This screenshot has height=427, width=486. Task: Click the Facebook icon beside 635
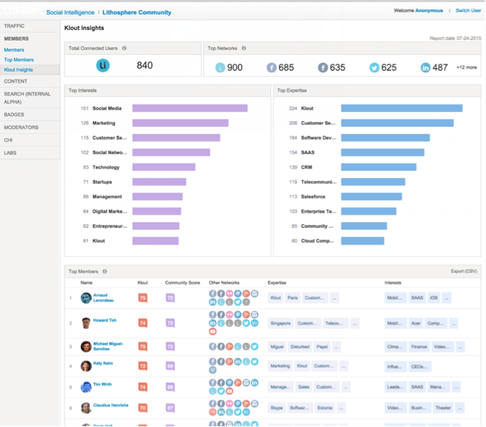[323, 68]
